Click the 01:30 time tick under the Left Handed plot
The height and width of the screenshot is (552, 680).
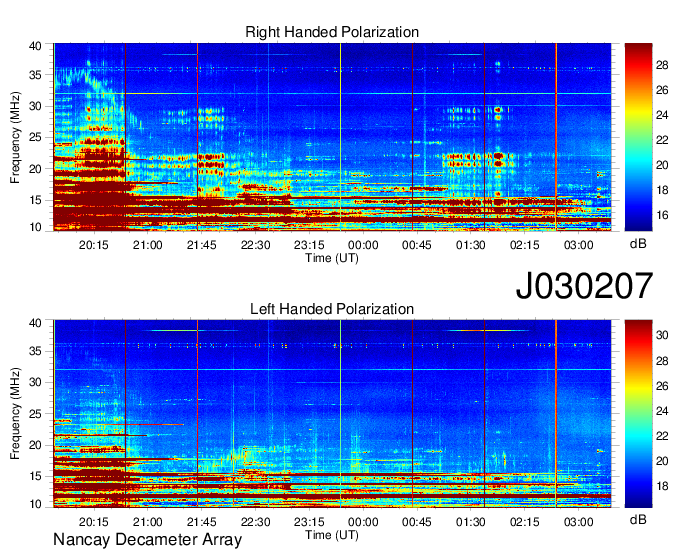point(471,522)
